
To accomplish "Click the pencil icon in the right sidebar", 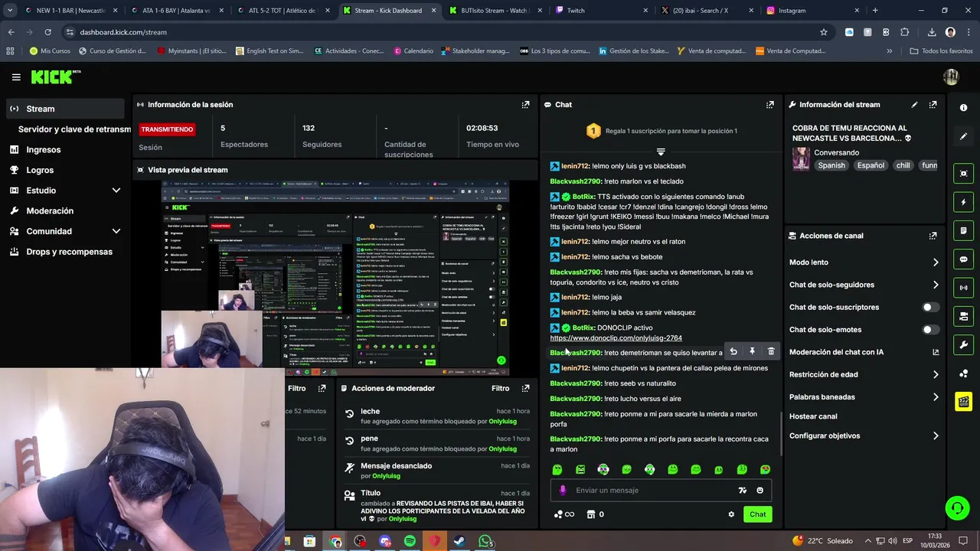I will click(963, 136).
